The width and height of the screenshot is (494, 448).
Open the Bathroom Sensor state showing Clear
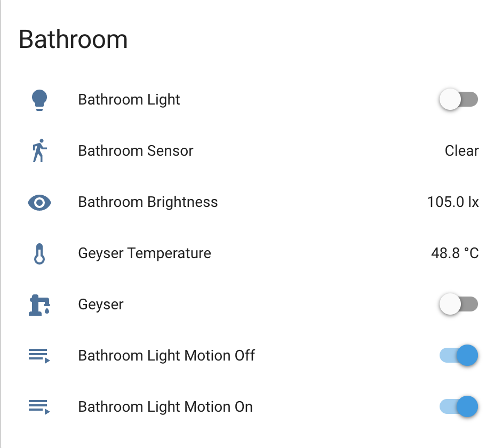[x=462, y=150]
